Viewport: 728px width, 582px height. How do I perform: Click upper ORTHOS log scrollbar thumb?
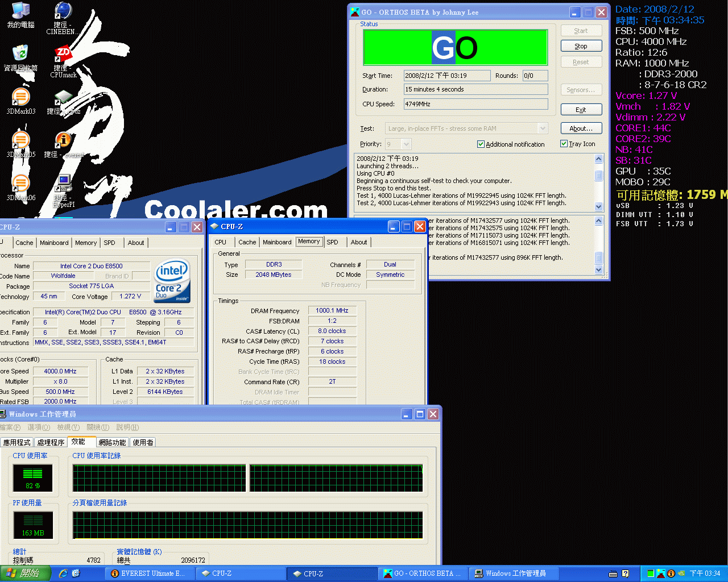pos(598,175)
